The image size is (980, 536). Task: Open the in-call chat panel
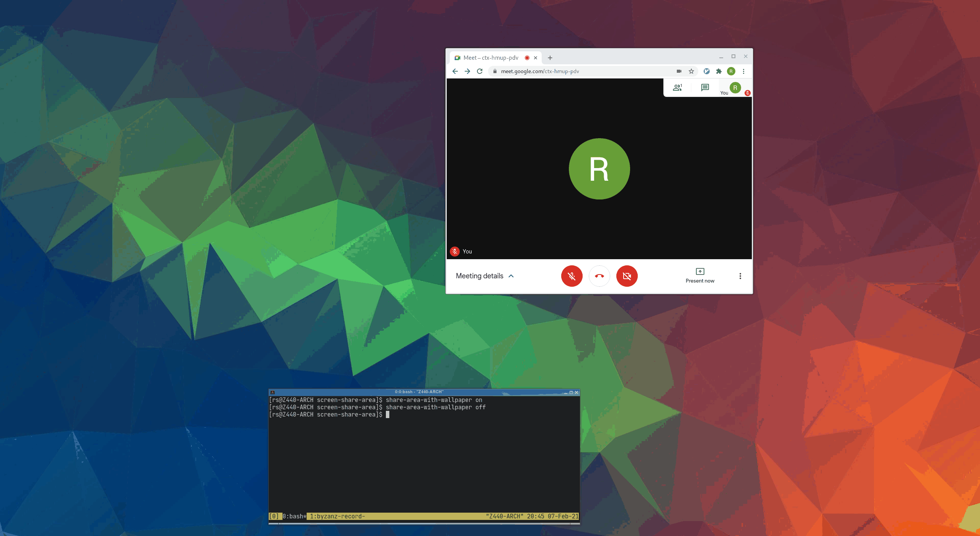(x=705, y=88)
